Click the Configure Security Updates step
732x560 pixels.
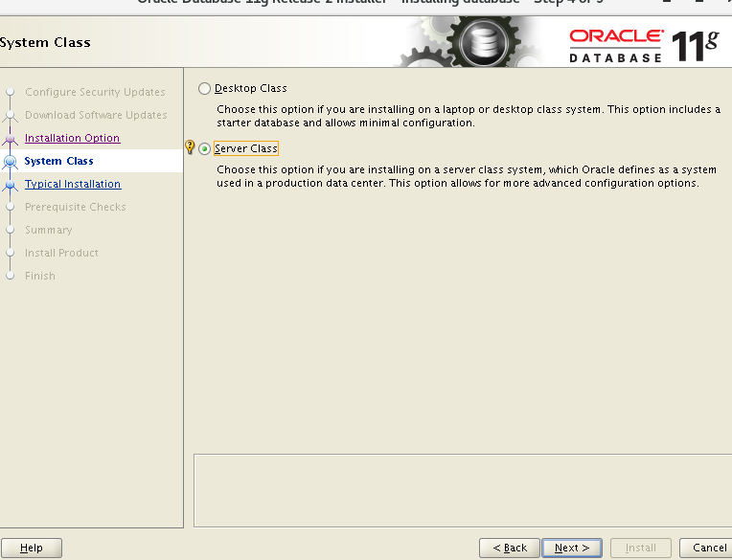coord(95,92)
